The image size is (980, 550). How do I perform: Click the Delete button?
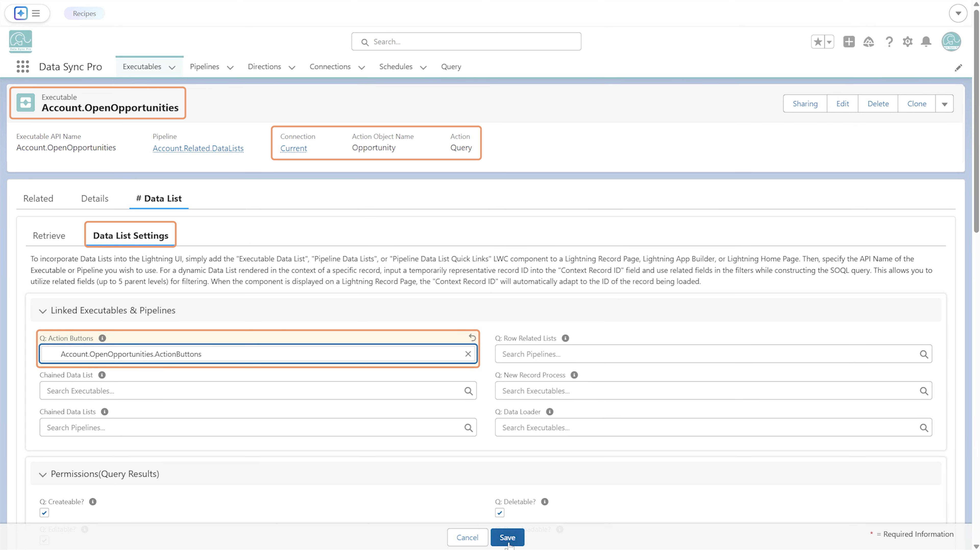coord(878,104)
